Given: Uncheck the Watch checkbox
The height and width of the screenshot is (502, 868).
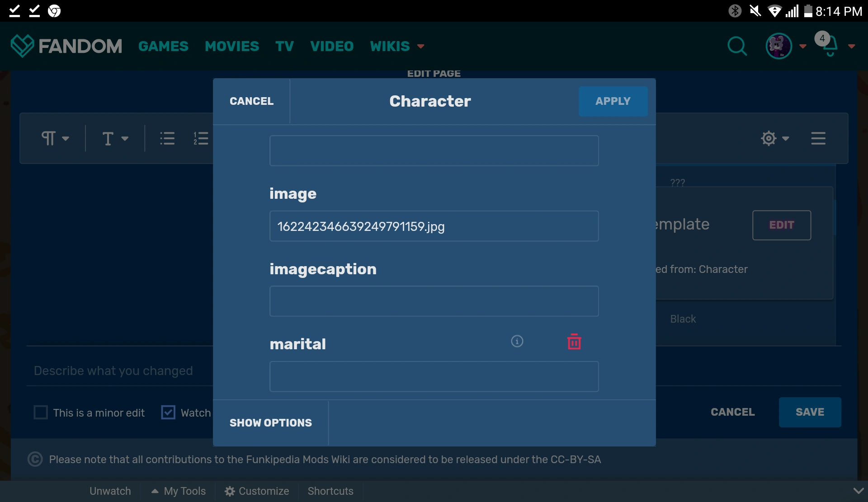Looking at the screenshot, I should tap(168, 412).
